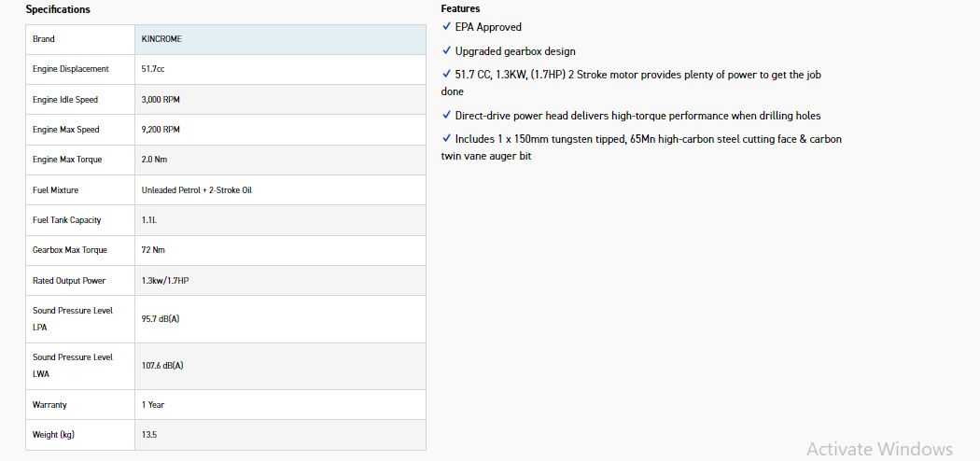The image size is (980, 461).
Task: Click the Features heading
Action: pyautogui.click(x=460, y=8)
